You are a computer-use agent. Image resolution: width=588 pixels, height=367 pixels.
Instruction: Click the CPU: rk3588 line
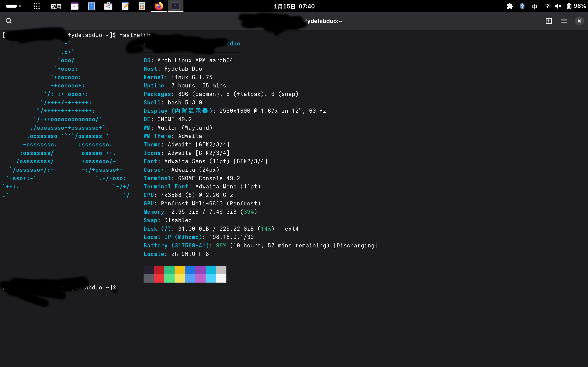click(x=188, y=195)
